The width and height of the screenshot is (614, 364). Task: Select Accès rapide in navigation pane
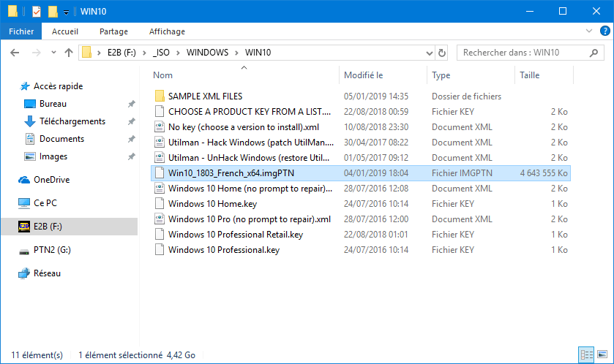point(58,86)
